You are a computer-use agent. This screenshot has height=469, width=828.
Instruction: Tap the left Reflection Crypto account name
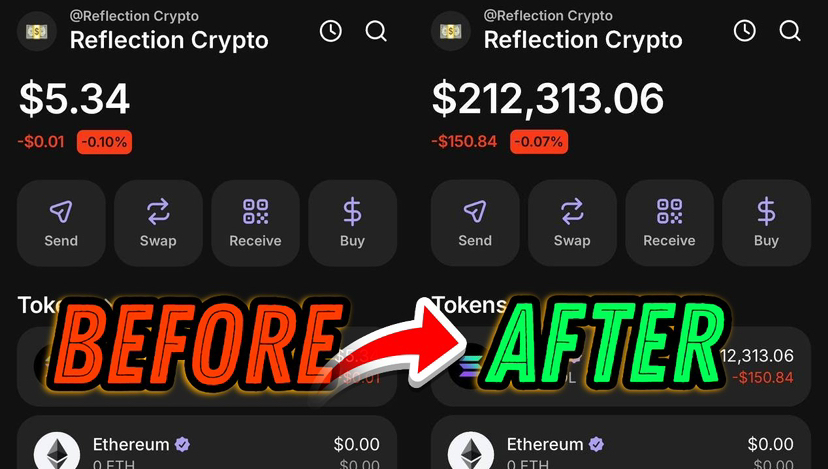coord(169,40)
